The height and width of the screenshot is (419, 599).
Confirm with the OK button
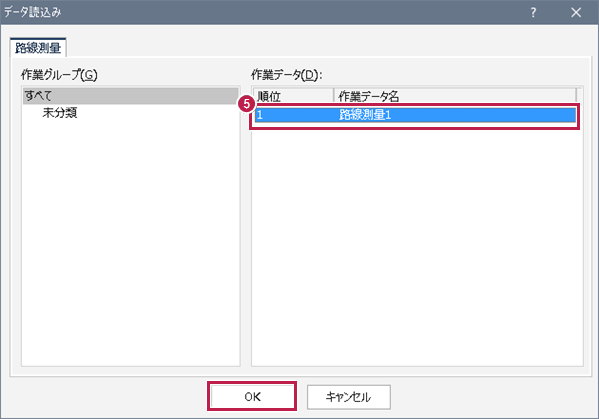[252, 397]
